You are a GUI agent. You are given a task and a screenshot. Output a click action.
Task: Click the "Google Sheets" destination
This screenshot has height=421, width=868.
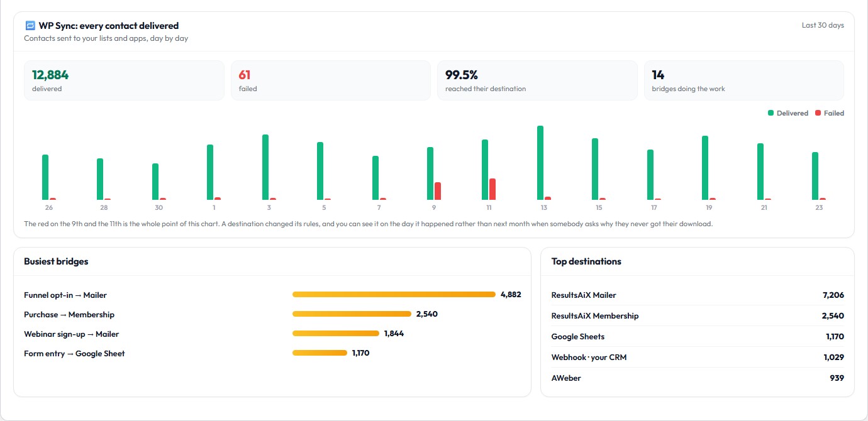point(578,336)
